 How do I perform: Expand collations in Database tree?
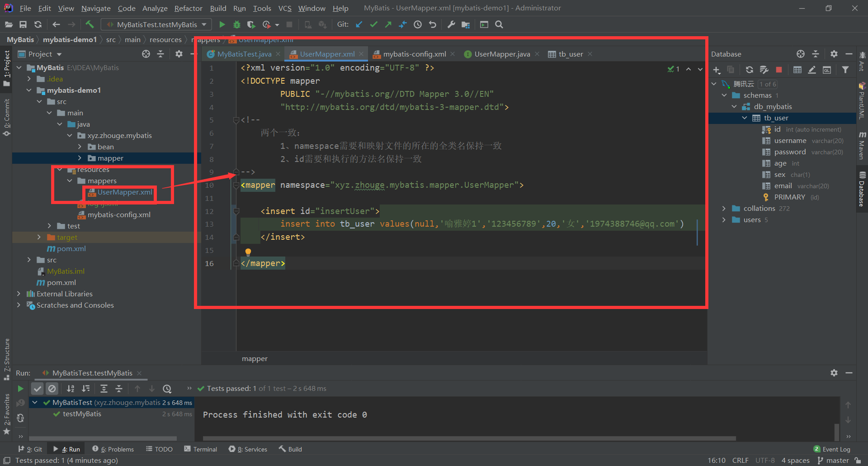724,208
